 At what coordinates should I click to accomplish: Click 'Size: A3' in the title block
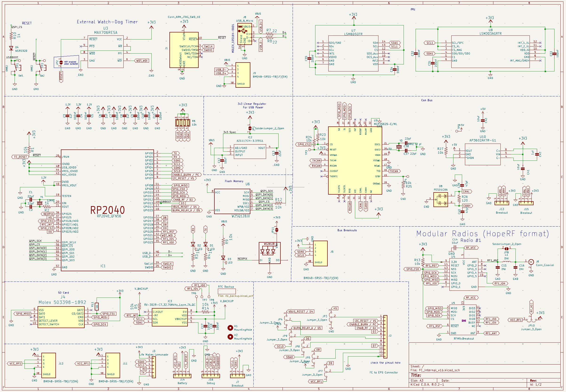417,381
